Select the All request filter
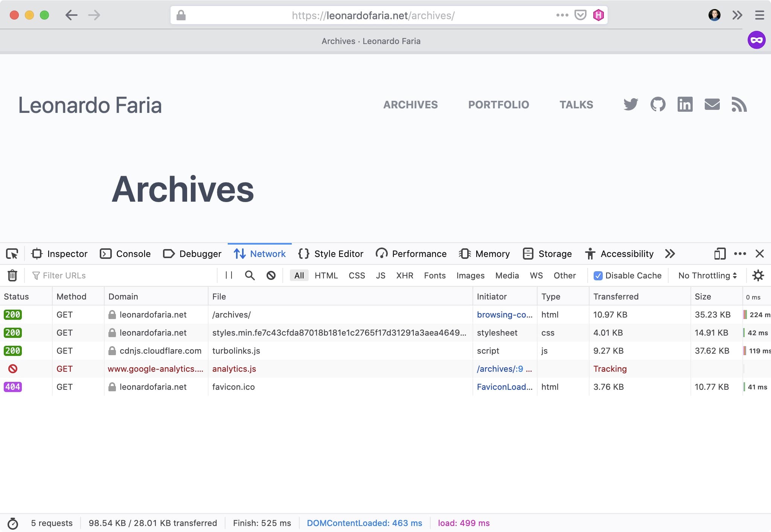This screenshot has height=532, width=771. 299,275
